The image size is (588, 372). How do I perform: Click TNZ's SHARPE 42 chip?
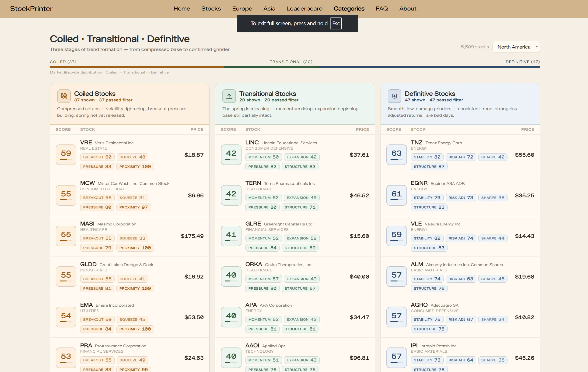[493, 157]
